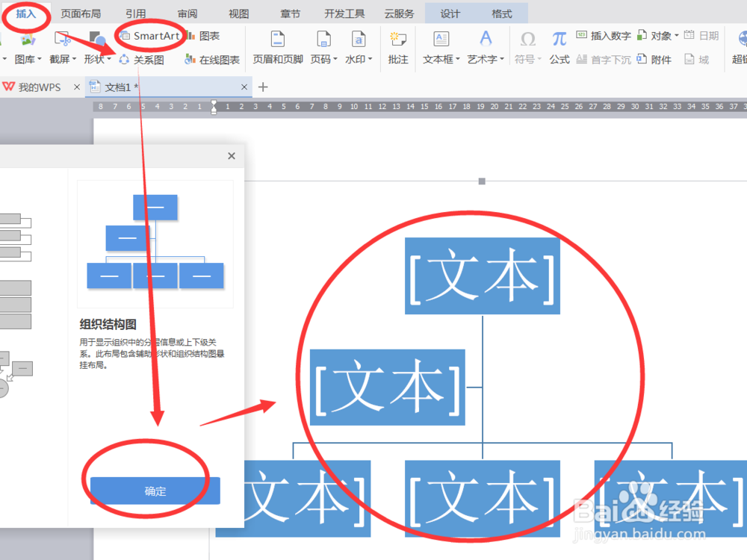This screenshot has height=560, width=747.
Task: Choose the stacked gray blocks layout thumbnail
Action: [x=15, y=305]
